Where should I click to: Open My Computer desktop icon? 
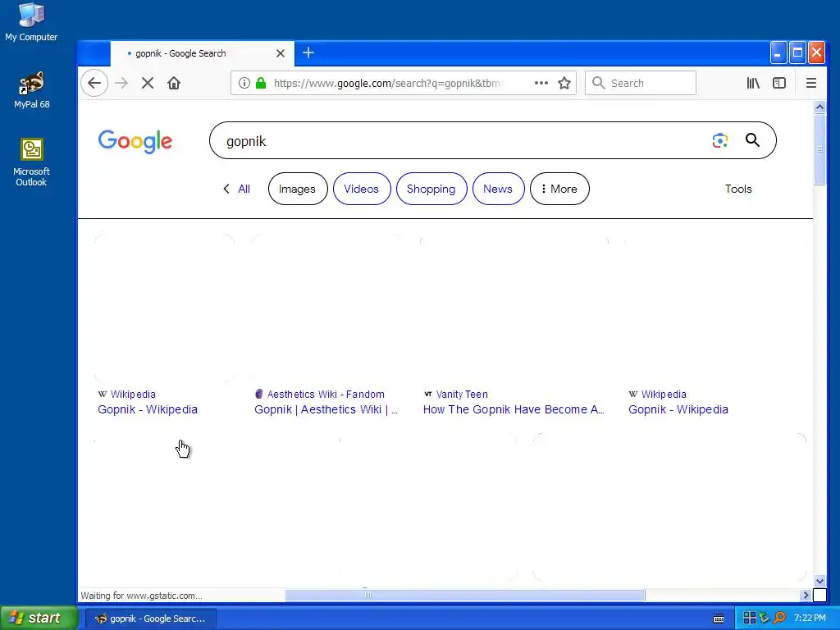31,22
